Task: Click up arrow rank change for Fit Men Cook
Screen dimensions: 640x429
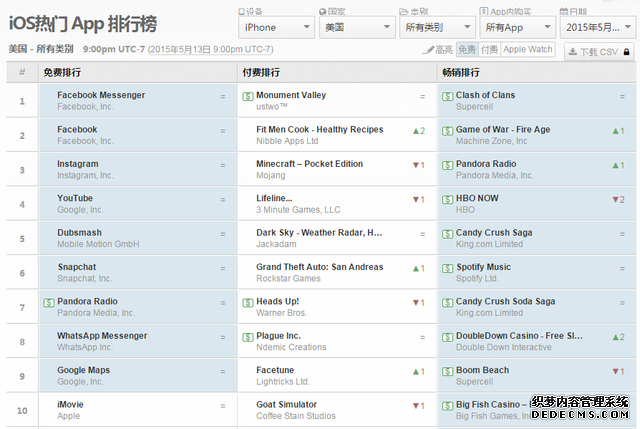Action: pyautogui.click(x=419, y=131)
